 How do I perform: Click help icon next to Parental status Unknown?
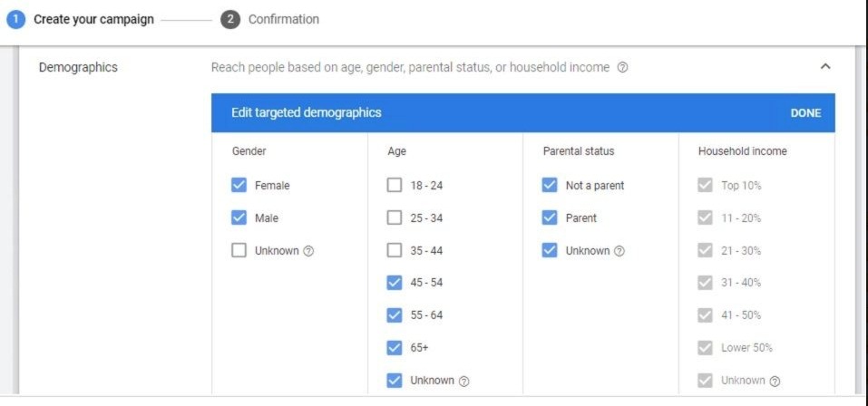[619, 251]
